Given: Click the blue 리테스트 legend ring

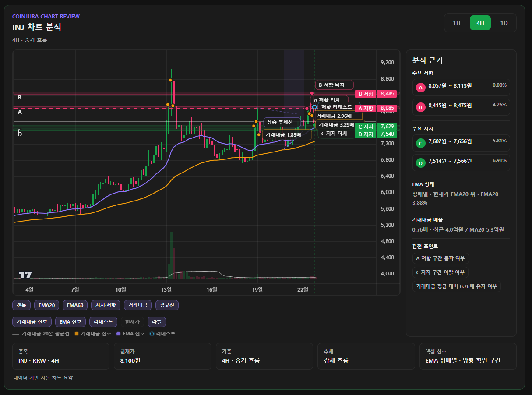Looking at the screenshot, I should coord(152,334).
